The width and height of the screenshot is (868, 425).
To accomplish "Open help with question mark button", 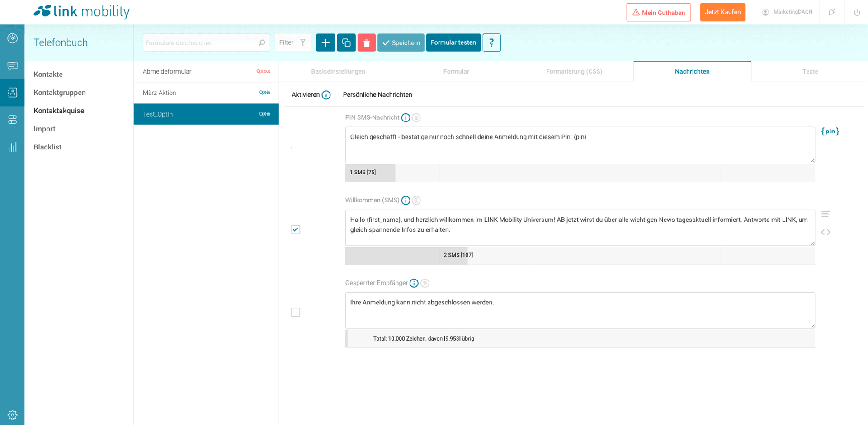I will coord(491,43).
